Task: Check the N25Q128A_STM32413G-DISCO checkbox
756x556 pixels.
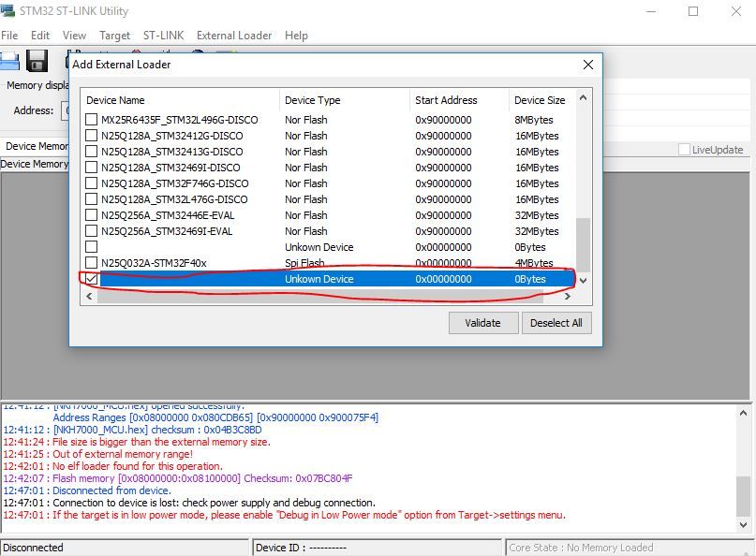Action: click(91, 151)
